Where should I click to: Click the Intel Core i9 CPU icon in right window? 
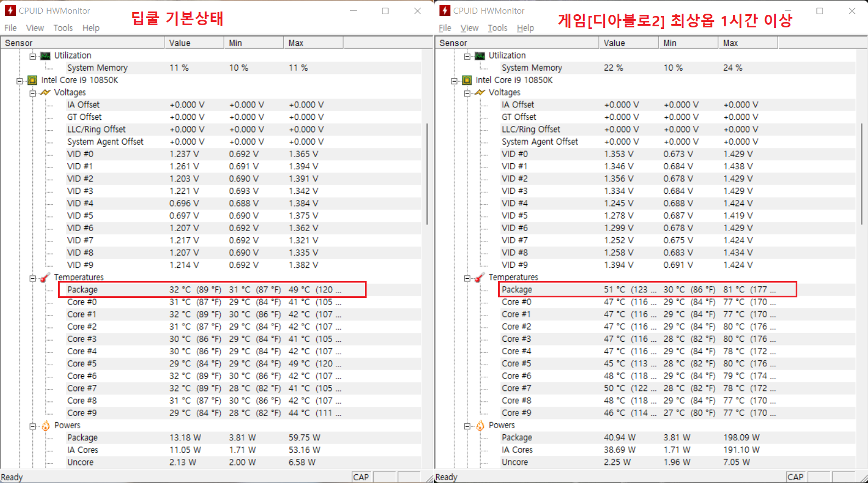[467, 81]
